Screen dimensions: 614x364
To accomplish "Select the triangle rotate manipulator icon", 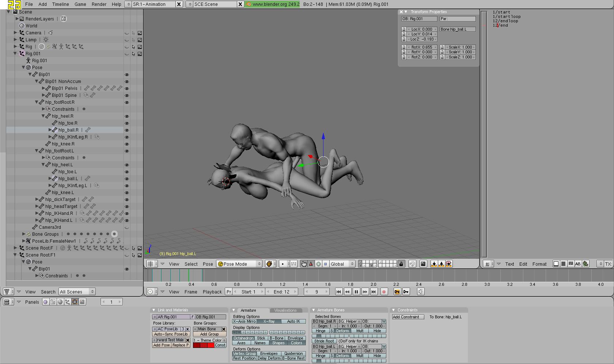I will coord(311,264).
